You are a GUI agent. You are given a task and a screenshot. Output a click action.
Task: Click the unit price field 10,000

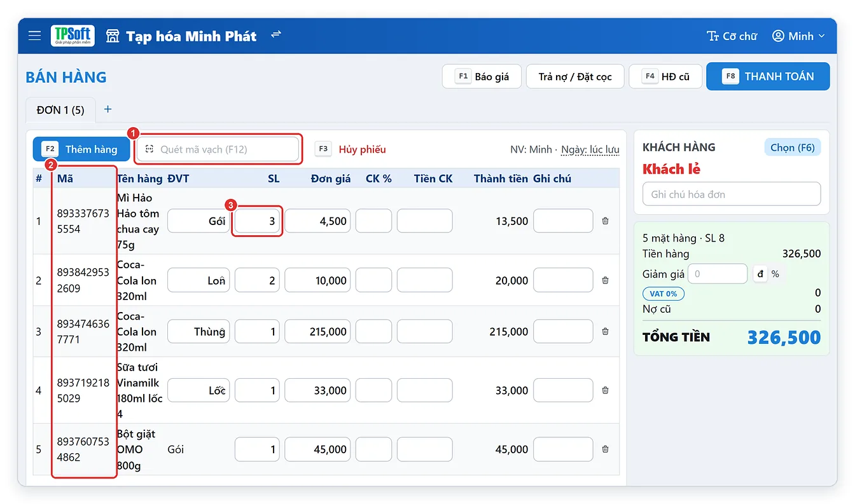click(x=317, y=280)
